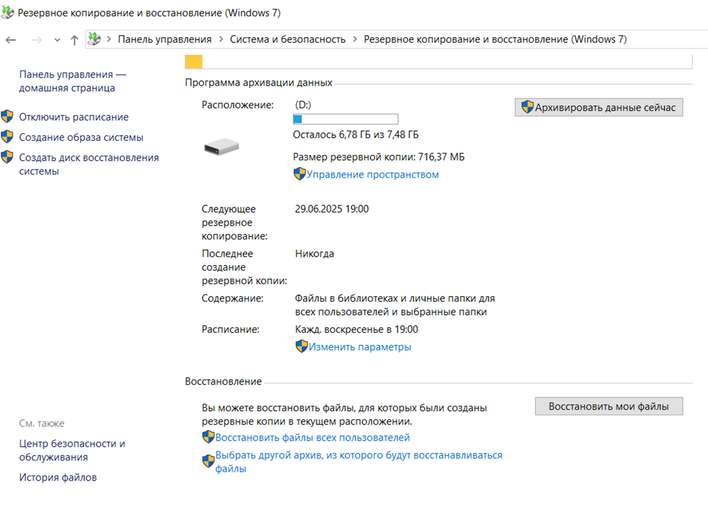Screen dimensions: 708x531
Task: Click the hard drive icon
Action: tap(221, 147)
